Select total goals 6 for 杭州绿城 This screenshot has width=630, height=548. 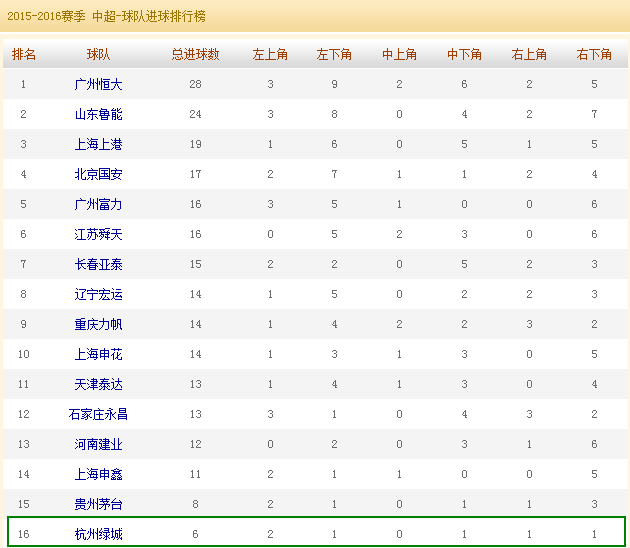coord(195,534)
